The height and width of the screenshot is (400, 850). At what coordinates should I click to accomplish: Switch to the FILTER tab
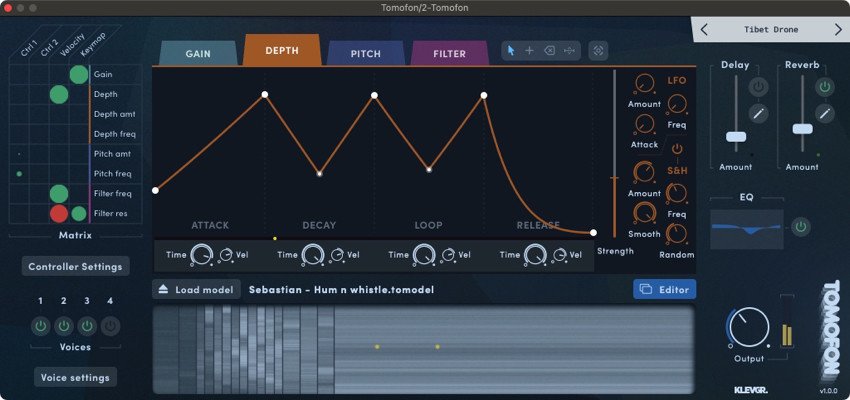click(x=449, y=54)
